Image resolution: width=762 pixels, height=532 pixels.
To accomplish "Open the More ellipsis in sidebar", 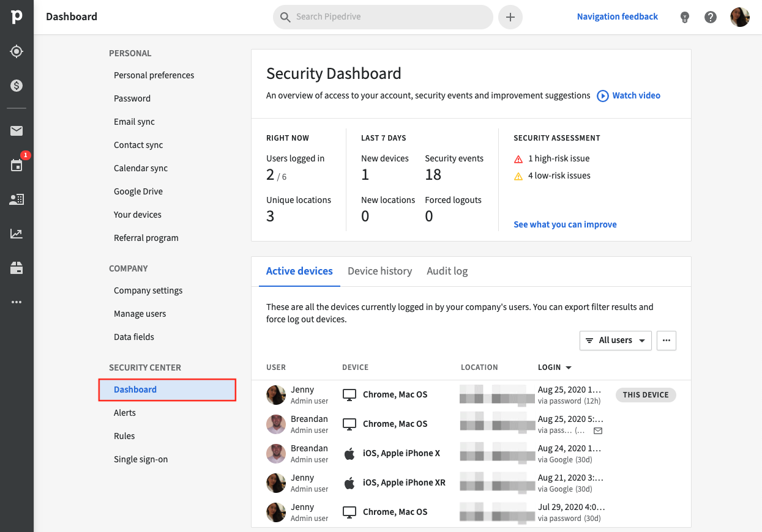I will 17,302.
